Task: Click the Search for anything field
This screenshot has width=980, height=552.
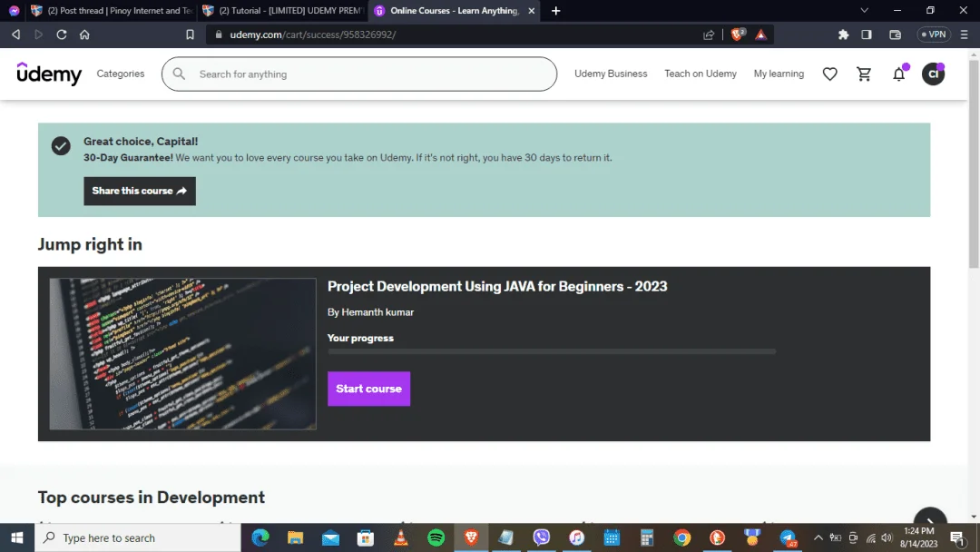Action: (x=359, y=74)
